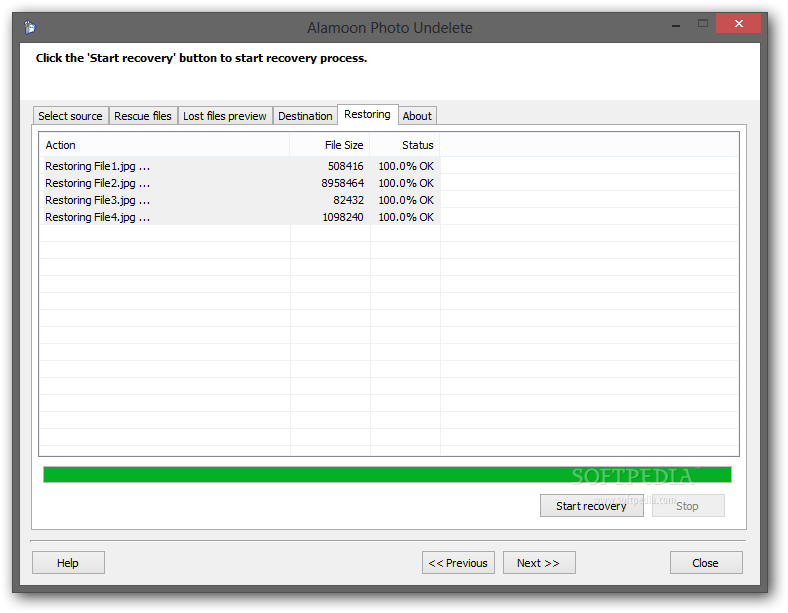Maximize the Alamoon Photo Undelete window
Viewport: 788px width, 613px height.
tap(703, 23)
